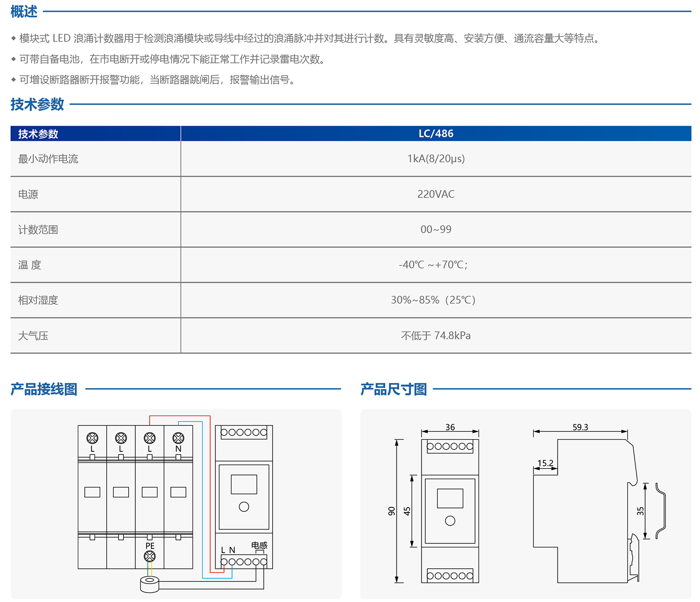Click the 15.2 dimension label
This screenshot has height=602, width=700.
tap(545, 463)
